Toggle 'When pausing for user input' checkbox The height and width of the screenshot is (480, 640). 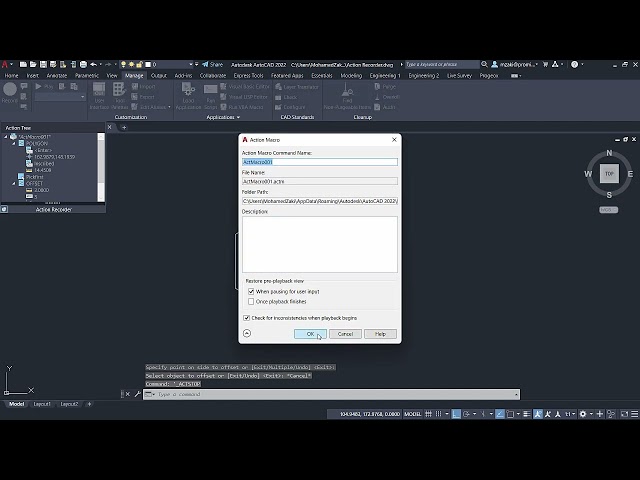[x=251, y=291]
